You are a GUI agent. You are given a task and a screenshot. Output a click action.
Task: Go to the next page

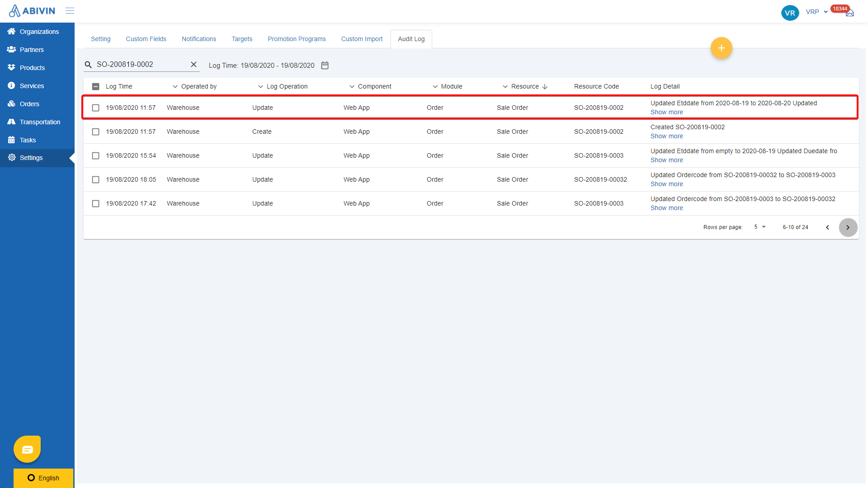(848, 228)
